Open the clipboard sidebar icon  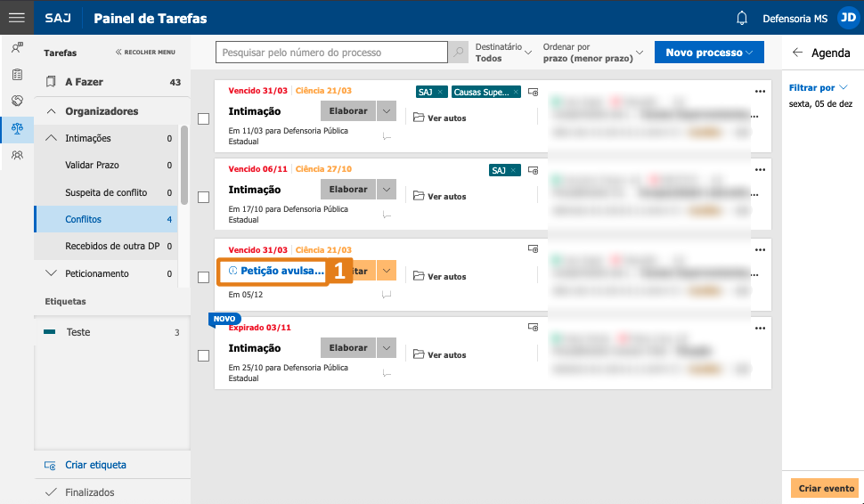click(x=17, y=74)
